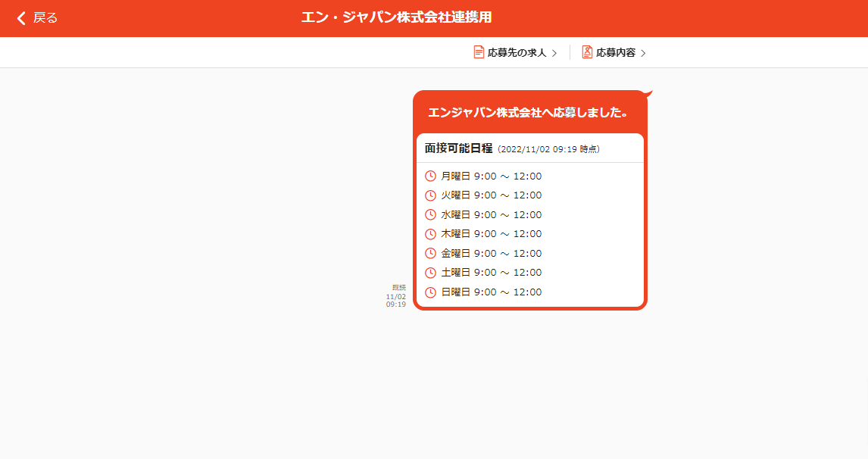Click the back chevron arrow icon
868x459 pixels.
(21, 18)
